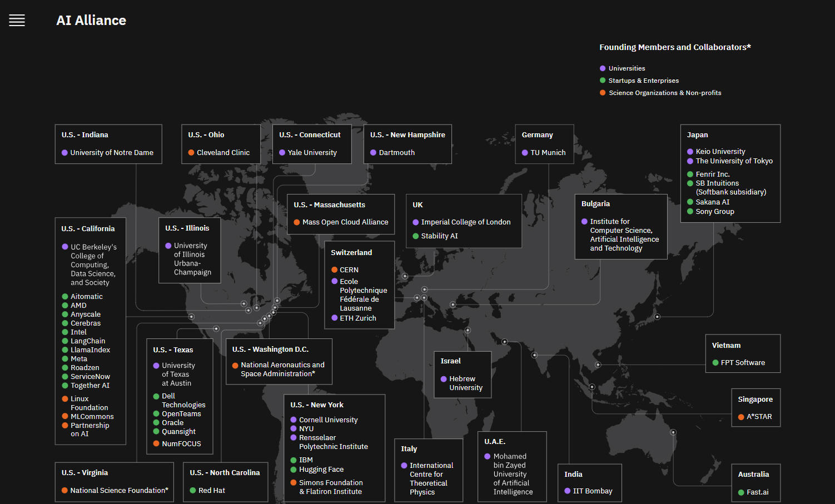Click the map marker over Japan
This screenshot has height=504, width=835.
coord(657,317)
